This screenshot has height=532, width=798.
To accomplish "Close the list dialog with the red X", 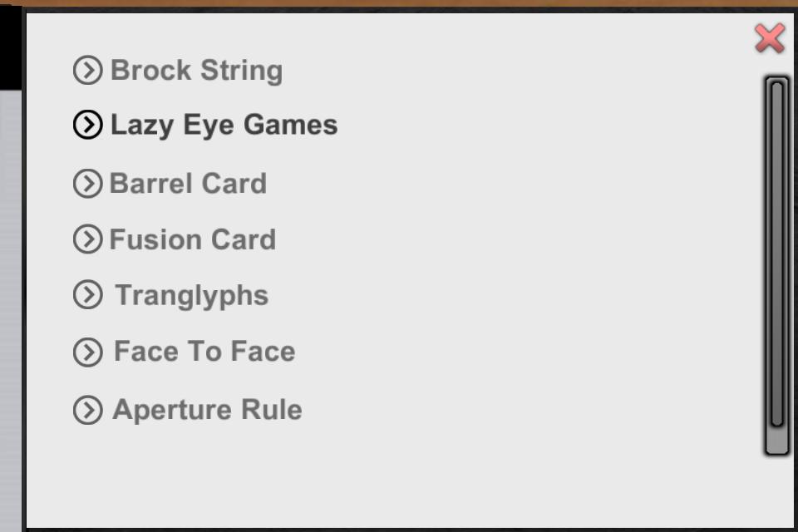I will coord(770,38).
